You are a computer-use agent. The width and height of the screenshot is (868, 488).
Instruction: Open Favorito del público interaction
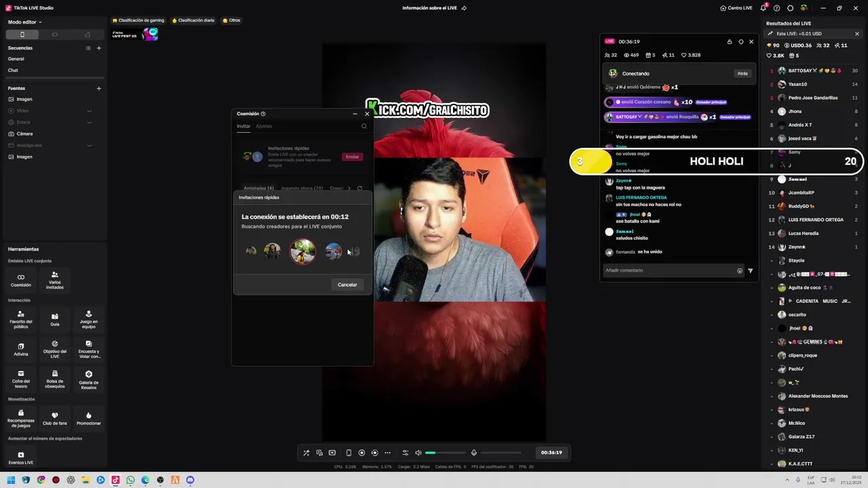[x=20, y=320]
